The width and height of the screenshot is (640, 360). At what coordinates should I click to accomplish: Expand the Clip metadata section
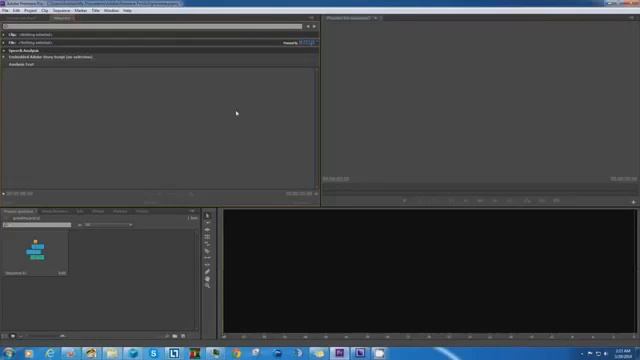[x=4, y=35]
